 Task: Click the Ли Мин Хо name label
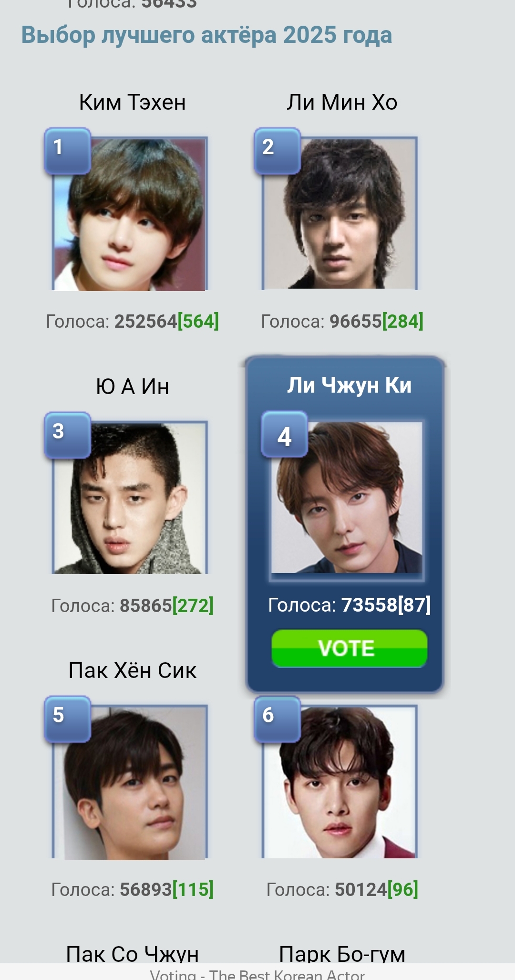(342, 102)
